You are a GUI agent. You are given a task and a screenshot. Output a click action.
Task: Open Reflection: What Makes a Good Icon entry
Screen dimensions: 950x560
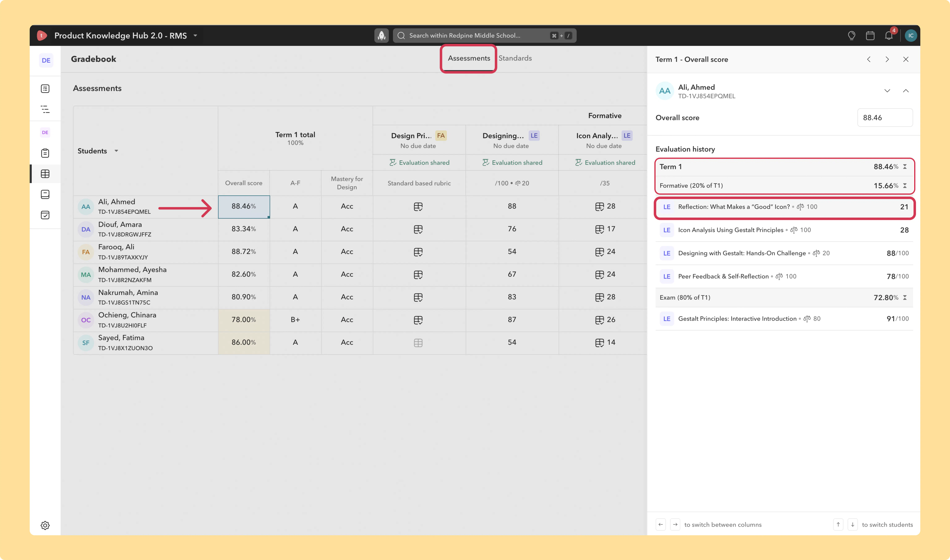(x=785, y=207)
